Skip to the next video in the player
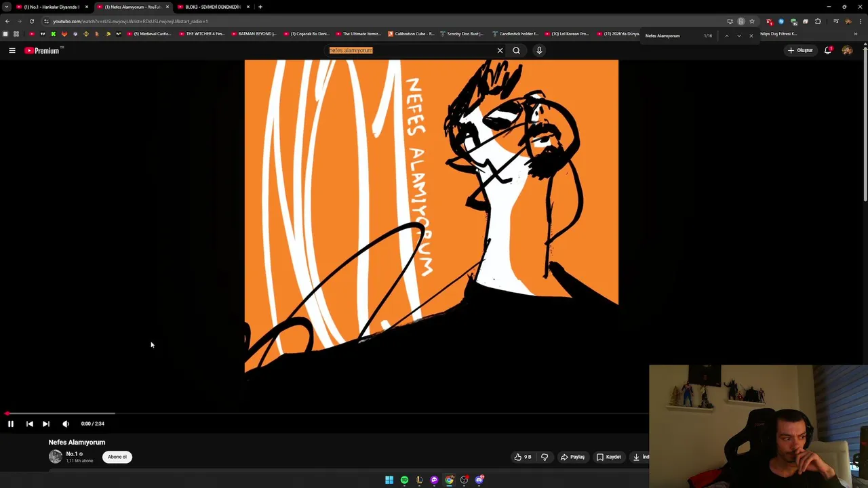This screenshot has width=868, height=488. pos(46,424)
